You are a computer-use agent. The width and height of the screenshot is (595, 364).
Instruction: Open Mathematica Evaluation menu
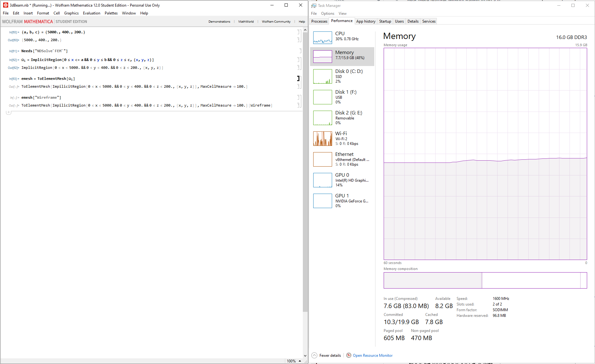point(92,13)
